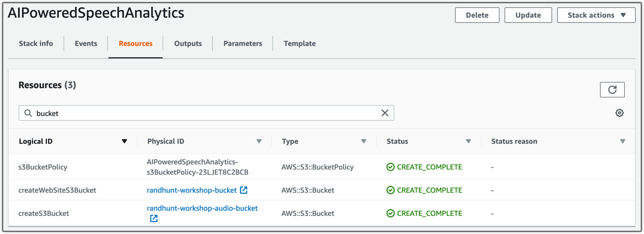Image resolution: width=644 pixels, height=234 pixels.
Task: Sort by Logical ID arrow
Action: coord(124,141)
